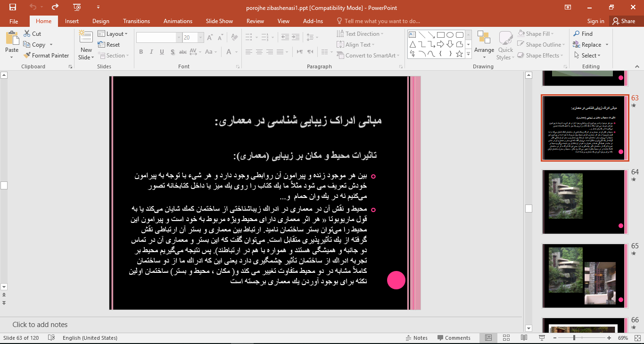This screenshot has width=644, height=344.
Task: Switch to the Design tab
Action: (x=100, y=21)
